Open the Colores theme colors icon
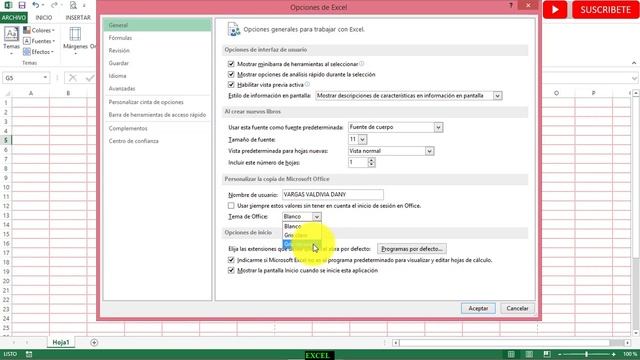640x360 pixels. pos(27,30)
